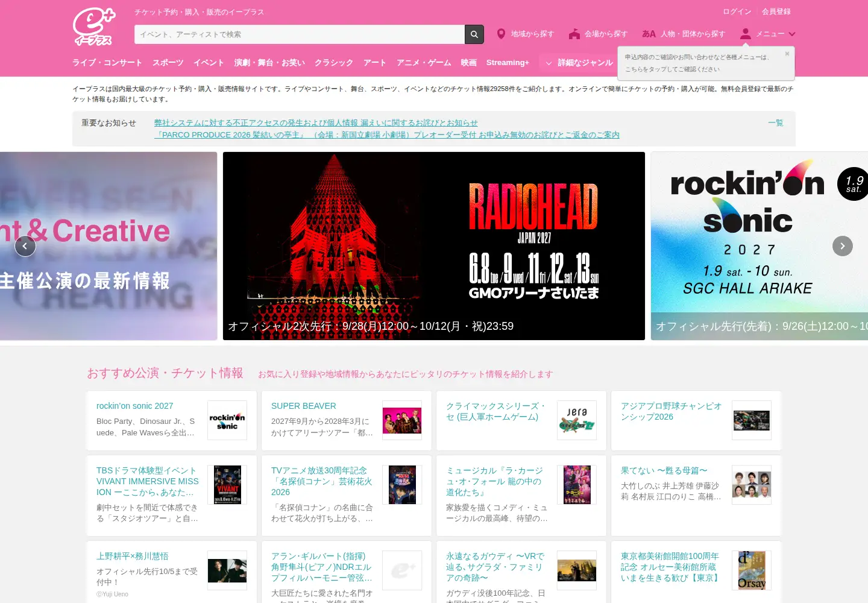Expand the 詳細なジャンル genre list

pos(579,63)
